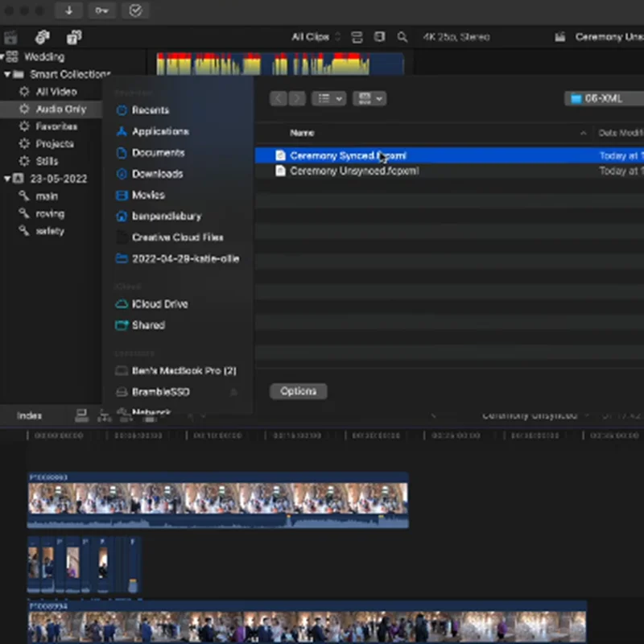Screen dimensions: 644x644
Task: Sort files by Date Modified column
Action: coord(621,133)
